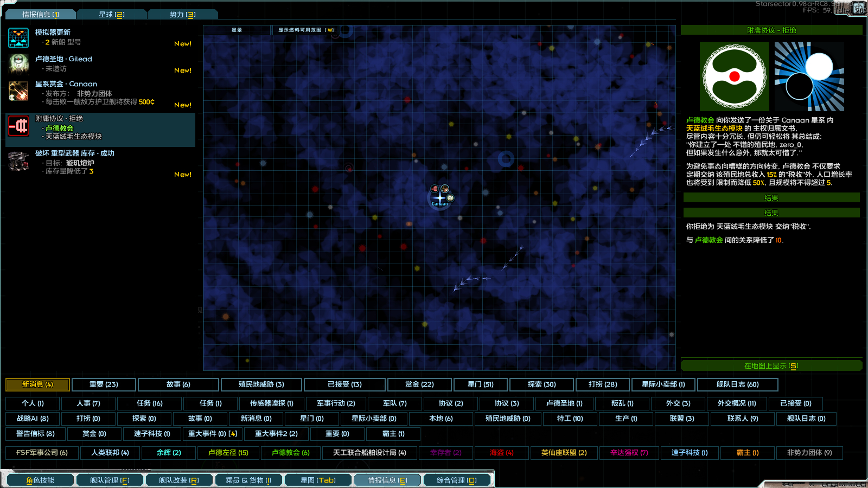Select the 星景 map mode tab

coord(237,30)
